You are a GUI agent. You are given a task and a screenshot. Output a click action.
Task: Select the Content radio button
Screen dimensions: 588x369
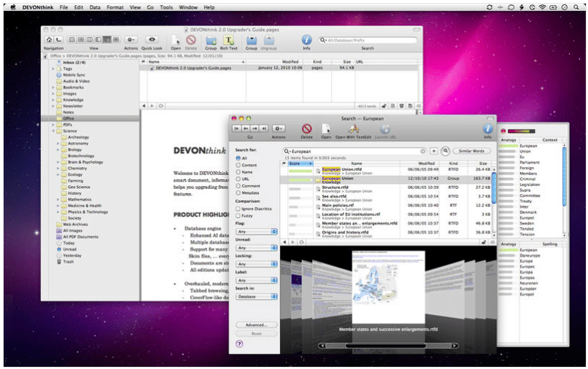click(239, 166)
